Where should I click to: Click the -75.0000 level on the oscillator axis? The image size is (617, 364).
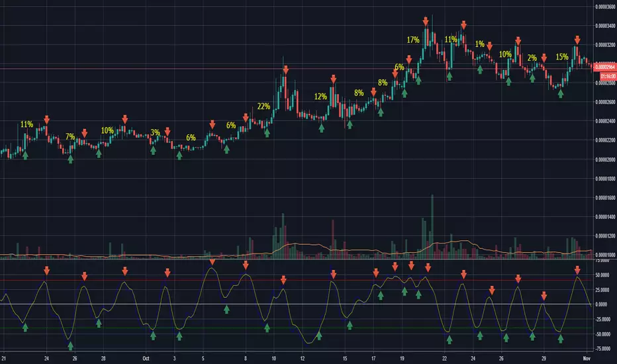pos(602,349)
